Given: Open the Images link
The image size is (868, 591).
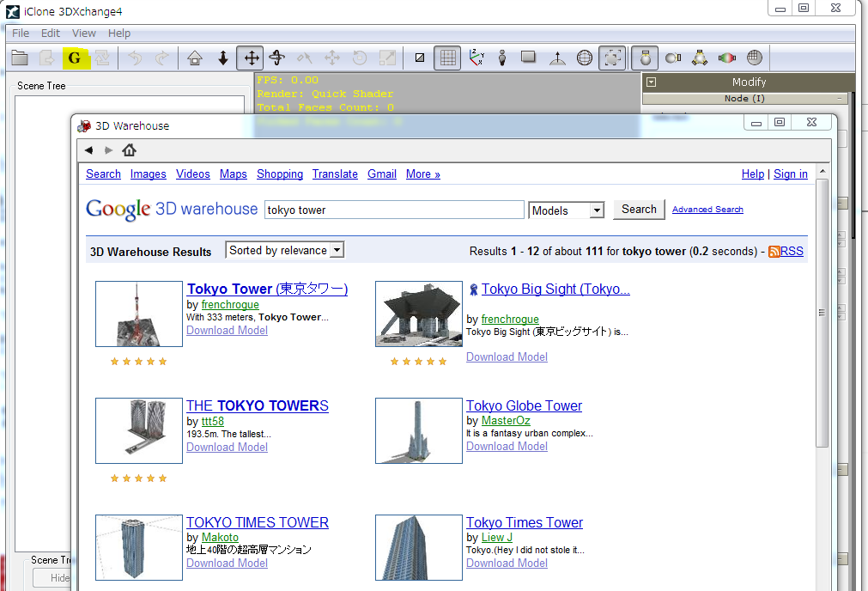Looking at the screenshot, I should click(x=148, y=174).
